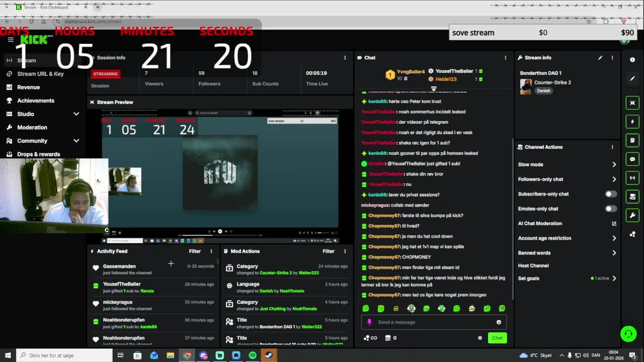Expand Community sidebar menu
Viewport: 644px width, 362px height.
(x=76, y=141)
